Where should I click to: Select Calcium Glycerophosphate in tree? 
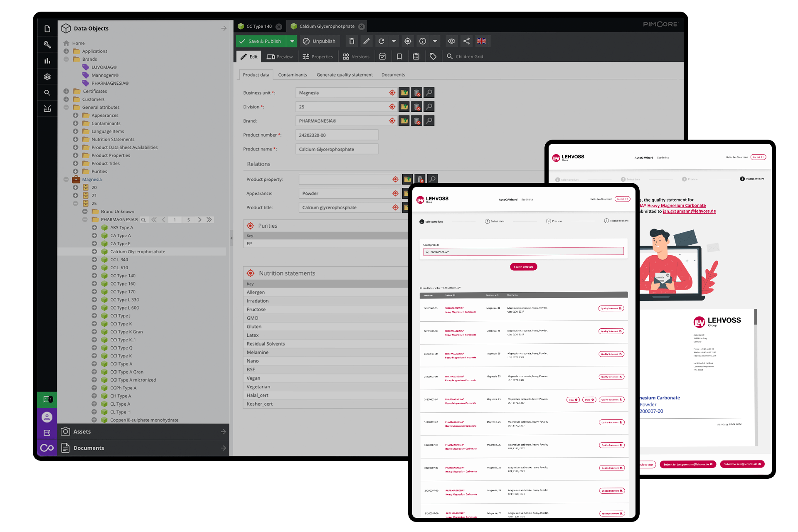(138, 252)
